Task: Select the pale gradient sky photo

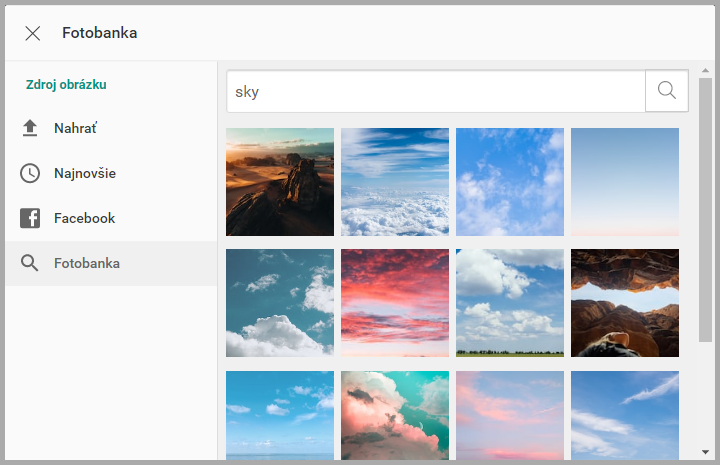Action: [x=625, y=182]
